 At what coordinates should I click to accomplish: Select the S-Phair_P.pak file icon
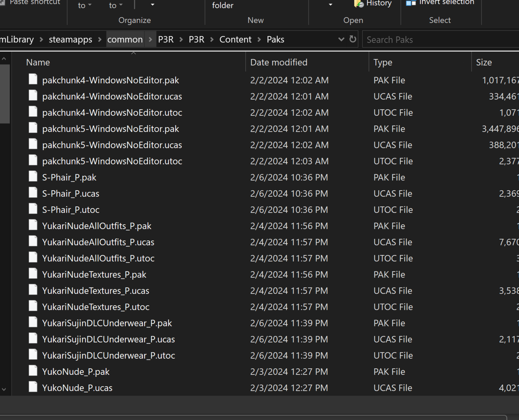33,177
